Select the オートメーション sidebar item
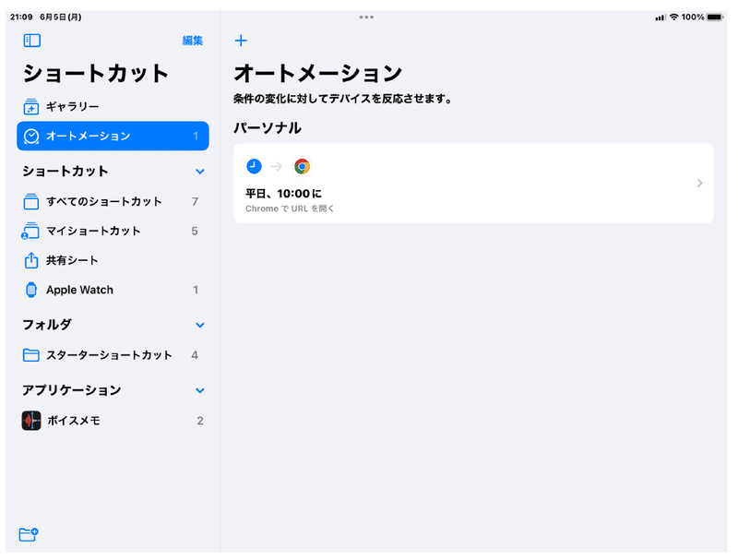Screen dimensions: 738x560 [113, 136]
